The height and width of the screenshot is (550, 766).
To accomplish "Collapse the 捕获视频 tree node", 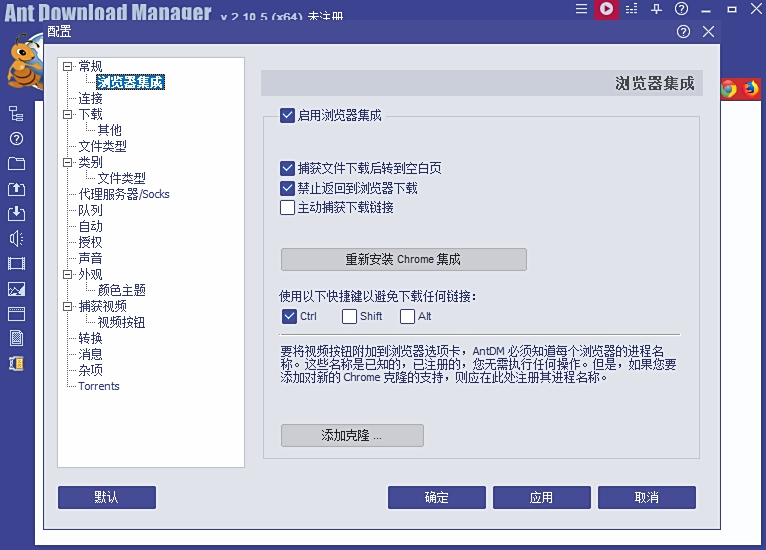I will (67, 307).
